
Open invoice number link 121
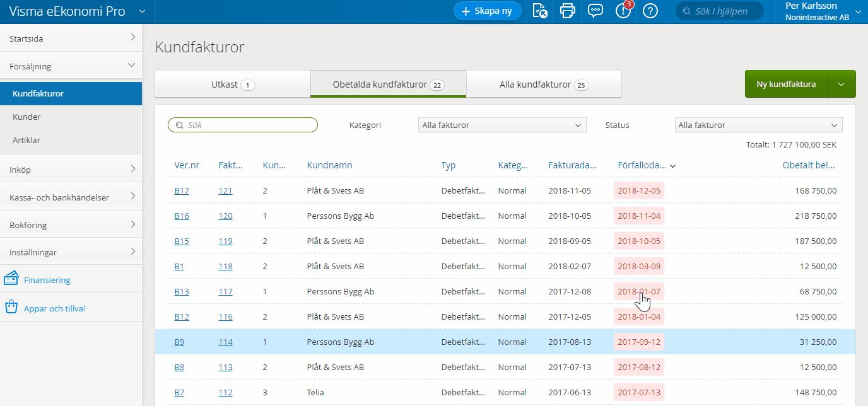point(225,190)
